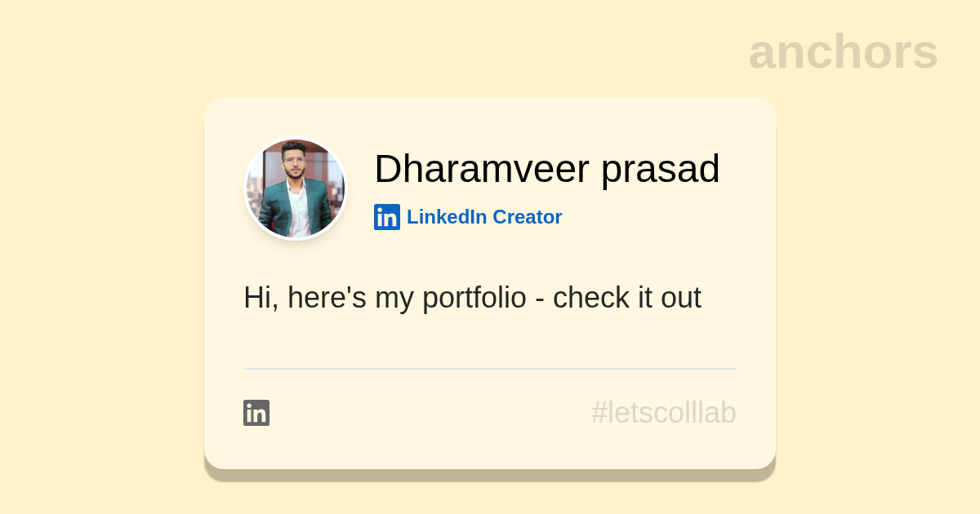Click Dharamveer's circular profile photo
This screenshot has height=514, width=980.
pos(296,189)
